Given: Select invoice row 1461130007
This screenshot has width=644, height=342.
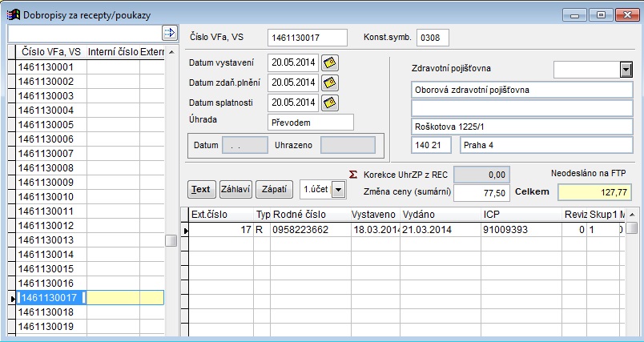Looking at the screenshot, I should [90, 154].
